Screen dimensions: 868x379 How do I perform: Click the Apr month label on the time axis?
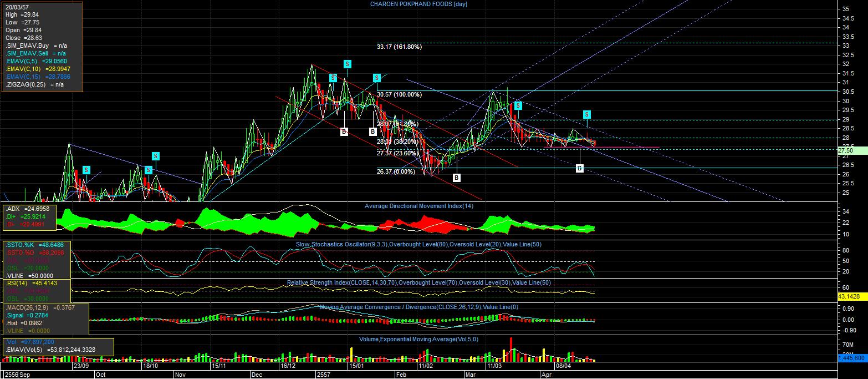click(x=547, y=375)
